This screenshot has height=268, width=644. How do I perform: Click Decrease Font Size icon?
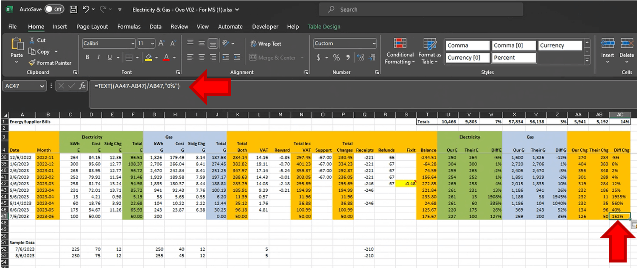pyautogui.click(x=173, y=43)
